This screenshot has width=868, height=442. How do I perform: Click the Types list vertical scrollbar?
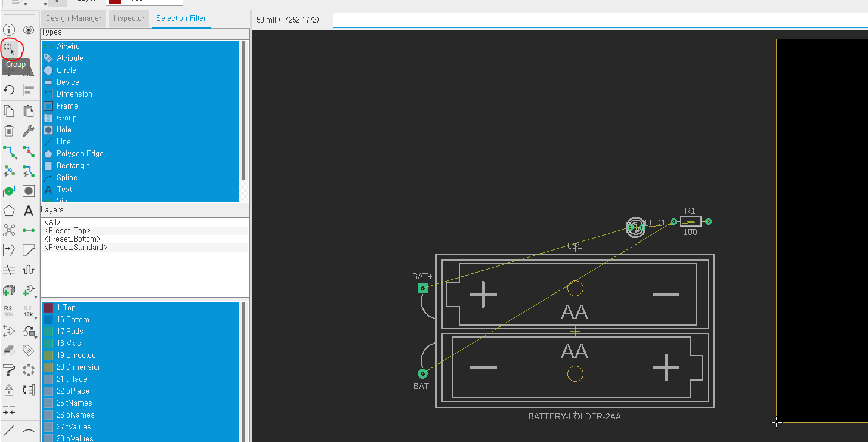(x=243, y=110)
